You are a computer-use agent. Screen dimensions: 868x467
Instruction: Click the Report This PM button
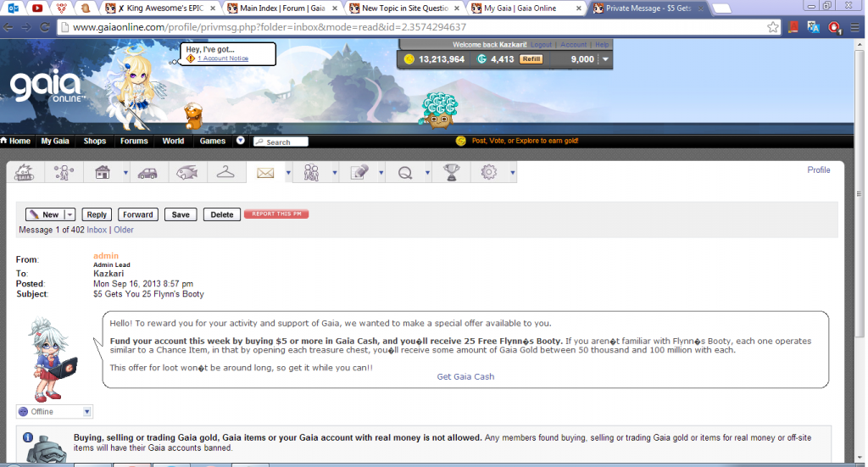(x=276, y=214)
